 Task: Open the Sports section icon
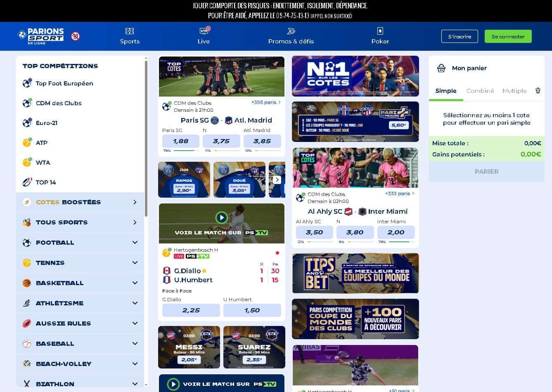[x=130, y=31]
